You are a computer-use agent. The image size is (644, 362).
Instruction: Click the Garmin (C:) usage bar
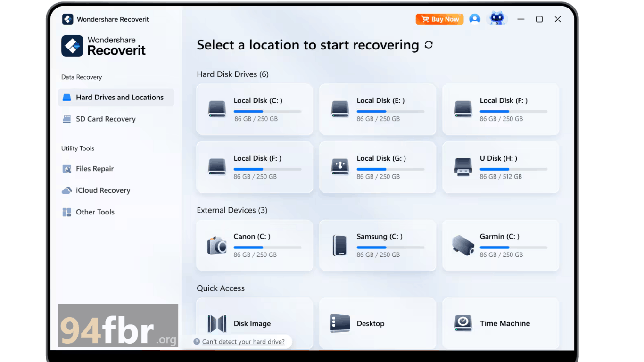(514, 247)
